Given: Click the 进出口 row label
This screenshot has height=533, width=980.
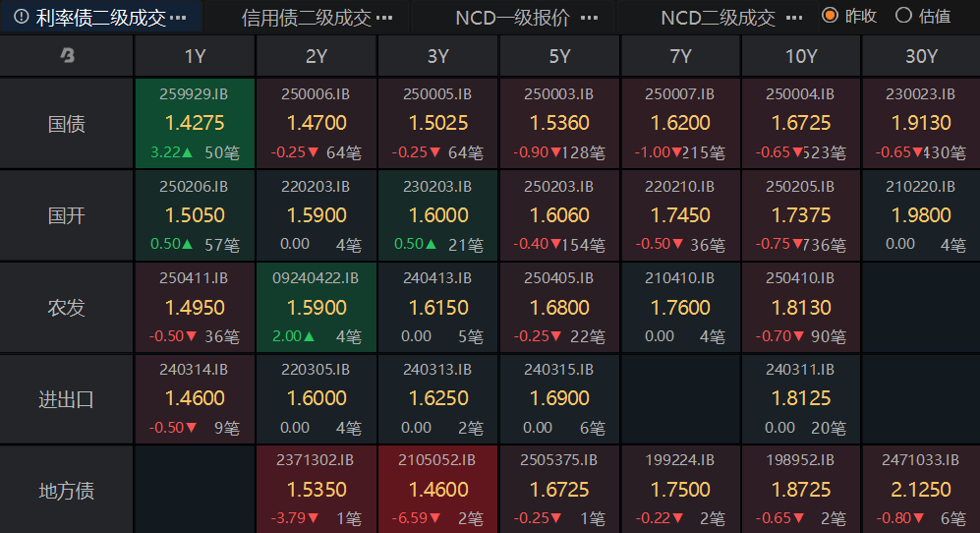Looking at the screenshot, I should tap(67, 399).
